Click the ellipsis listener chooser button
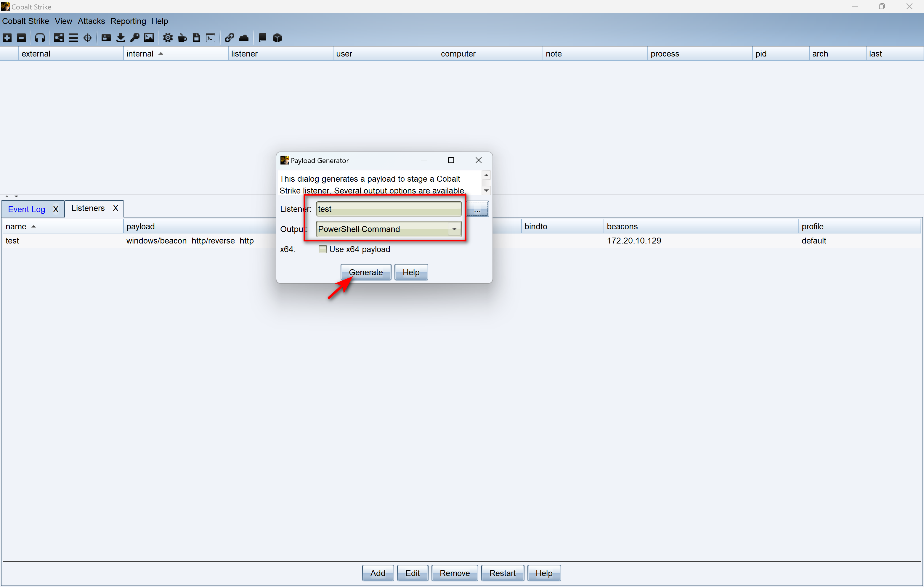This screenshot has height=587, width=924. point(477,209)
